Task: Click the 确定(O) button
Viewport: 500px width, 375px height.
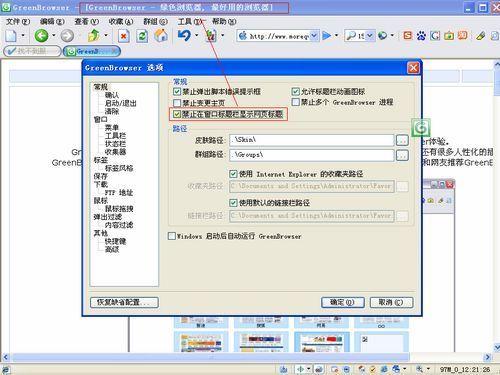Action: (343, 302)
